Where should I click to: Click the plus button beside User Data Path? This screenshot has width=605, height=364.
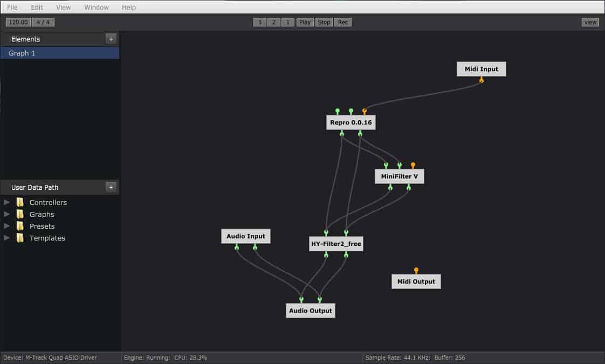click(x=111, y=187)
